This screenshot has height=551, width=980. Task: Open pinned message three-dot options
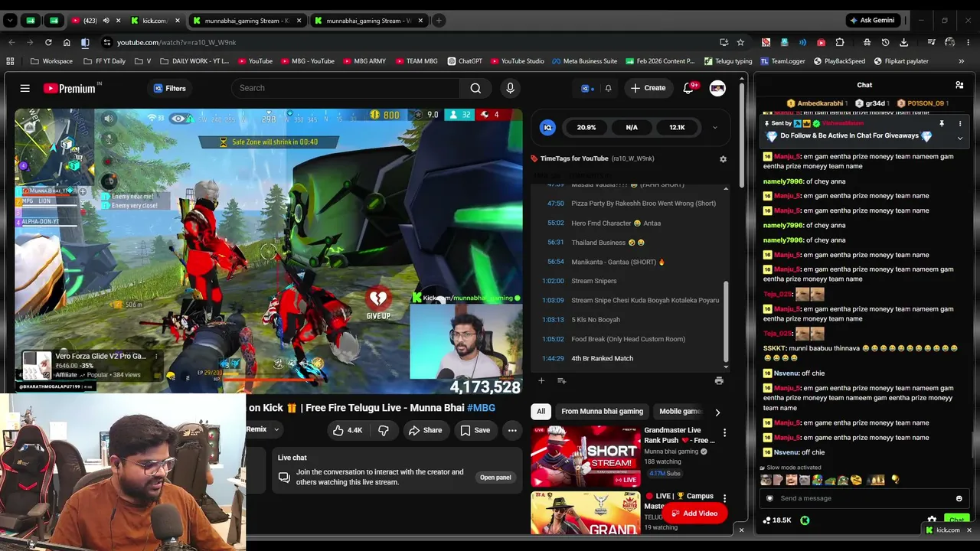point(959,123)
